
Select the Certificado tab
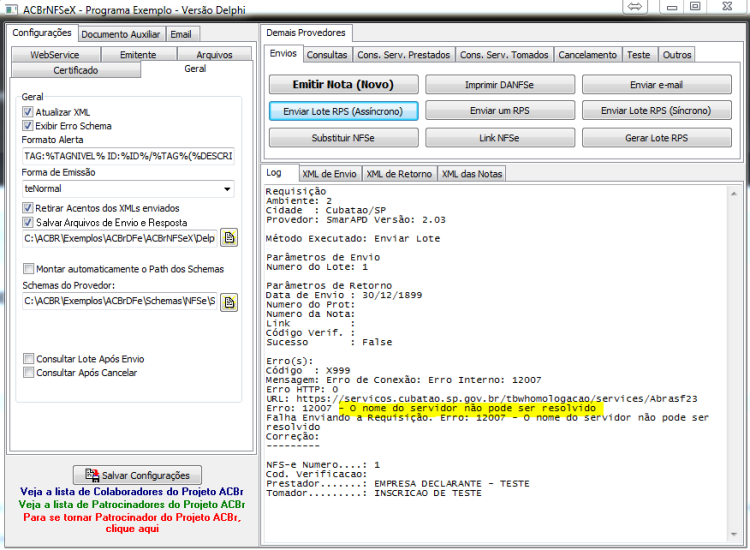(x=76, y=70)
